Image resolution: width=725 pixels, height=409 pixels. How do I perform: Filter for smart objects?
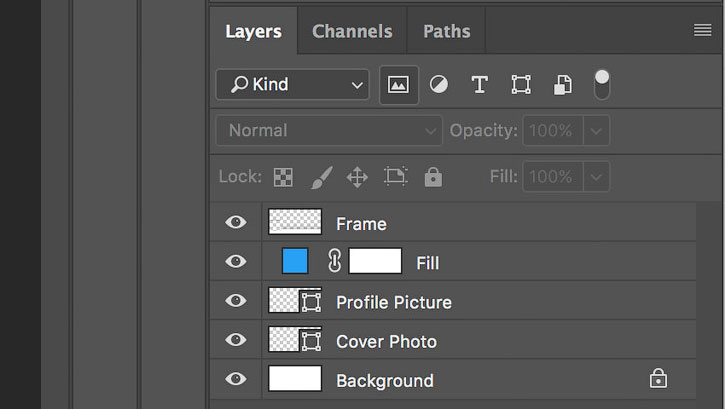pos(562,85)
